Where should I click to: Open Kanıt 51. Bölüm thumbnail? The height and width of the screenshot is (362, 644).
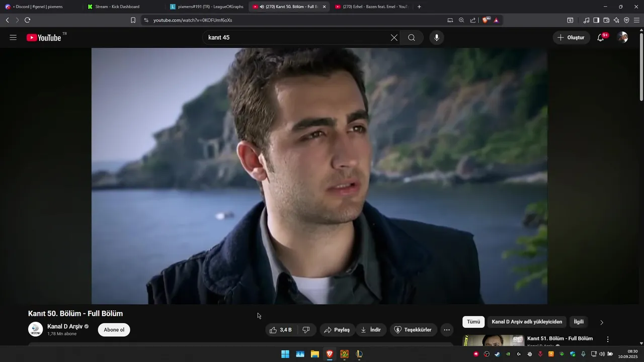click(x=494, y=340)
